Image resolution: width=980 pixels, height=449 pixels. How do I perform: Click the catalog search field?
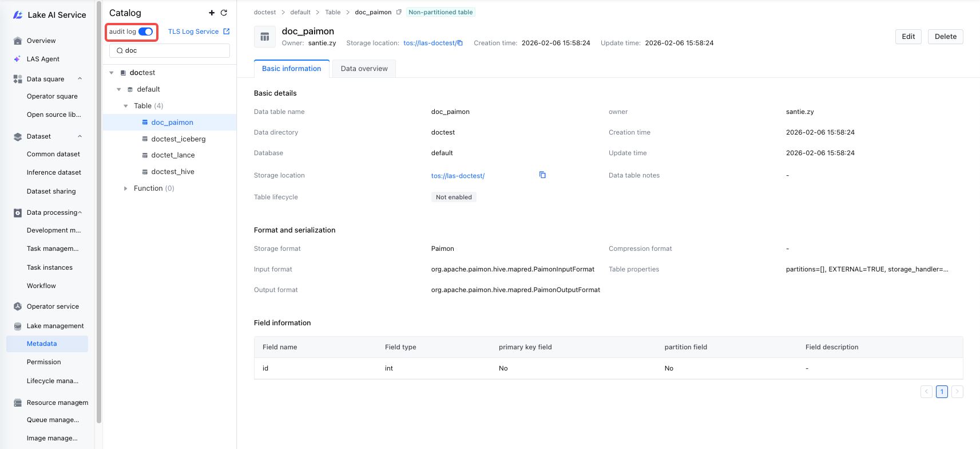tap(169, 50)
